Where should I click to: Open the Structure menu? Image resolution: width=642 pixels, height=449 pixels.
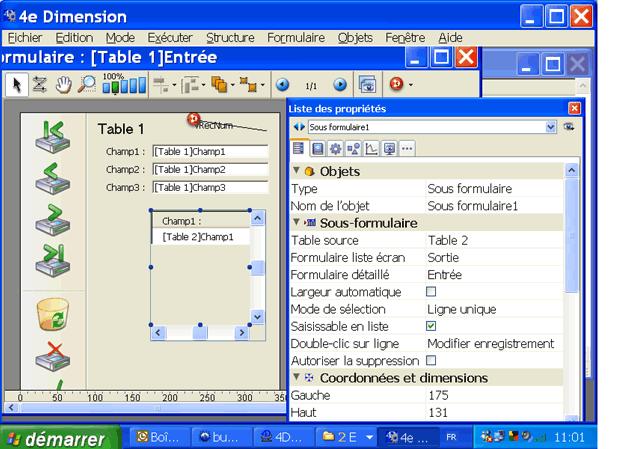(230, 37)
